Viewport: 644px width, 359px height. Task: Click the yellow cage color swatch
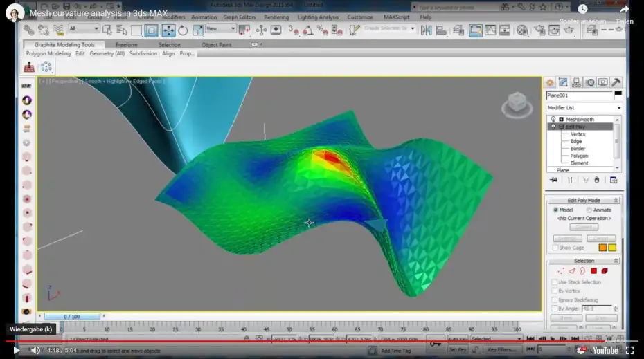point(612,248)
